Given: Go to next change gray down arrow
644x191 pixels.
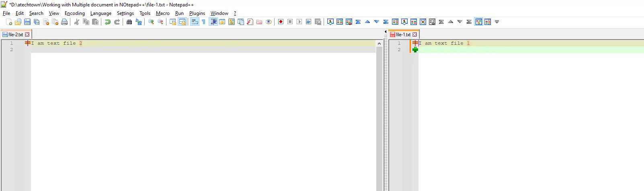Looking at the screenshot, I should point(460,22).
